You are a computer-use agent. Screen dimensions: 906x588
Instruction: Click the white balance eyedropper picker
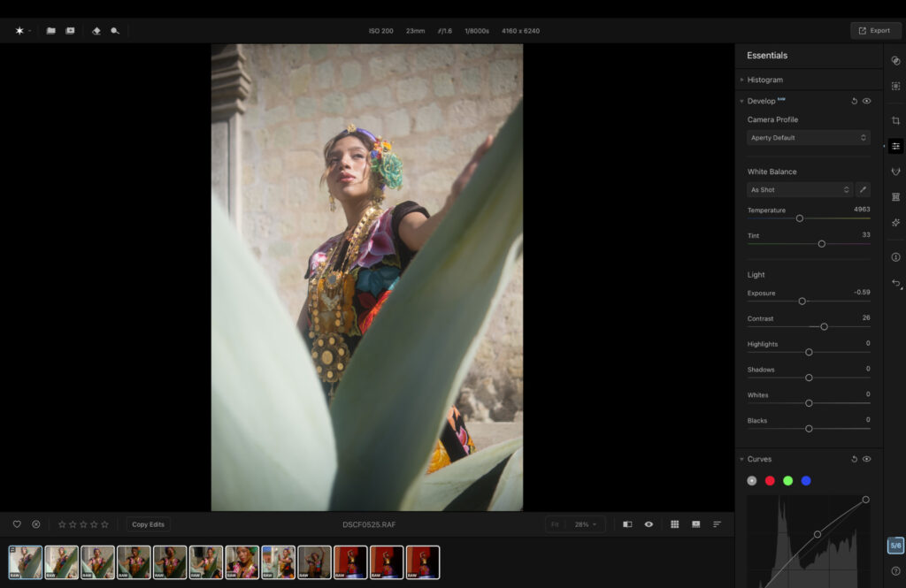point(863,190)
